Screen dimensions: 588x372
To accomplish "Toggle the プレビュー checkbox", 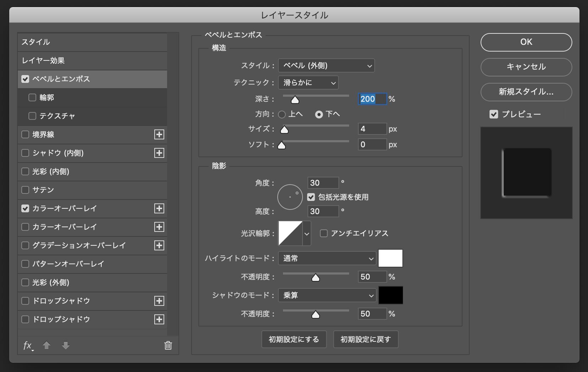I will coord(494,114).
